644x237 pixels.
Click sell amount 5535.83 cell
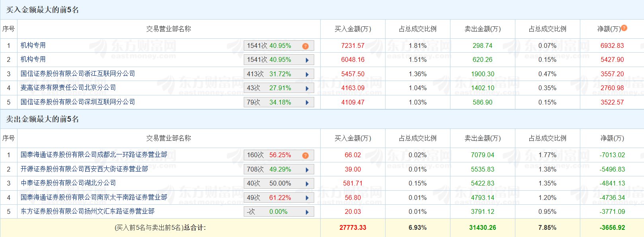(x=483, y=169)
